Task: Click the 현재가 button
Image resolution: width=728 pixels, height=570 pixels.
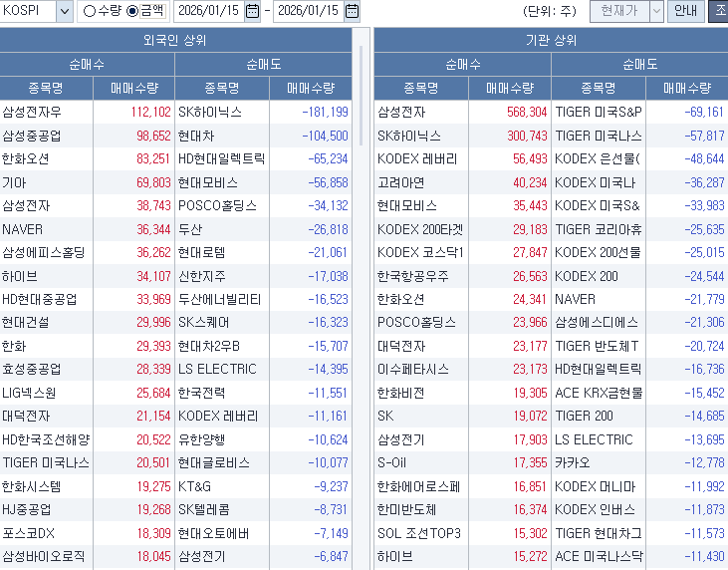Action: (x=619, y=11)
